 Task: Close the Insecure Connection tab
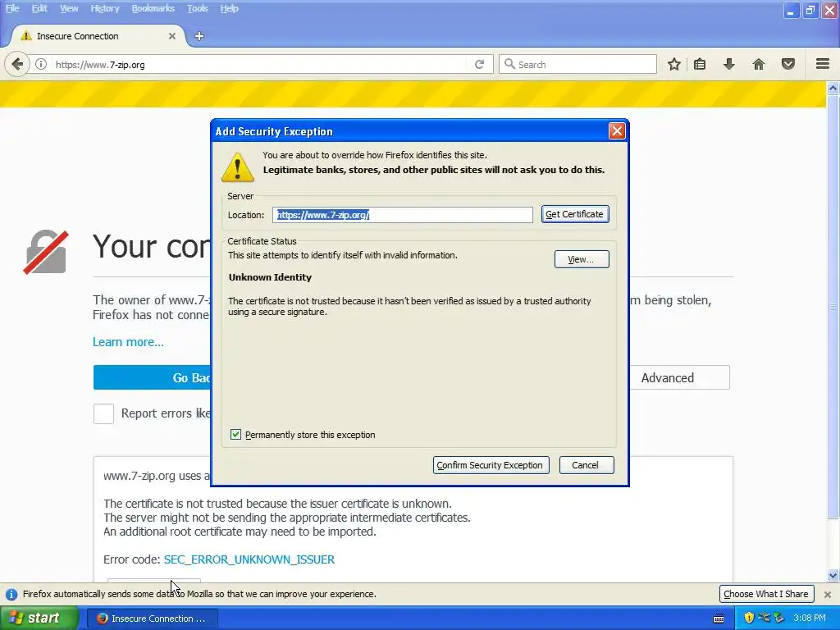pyautogui.click(x=172, y=36)
